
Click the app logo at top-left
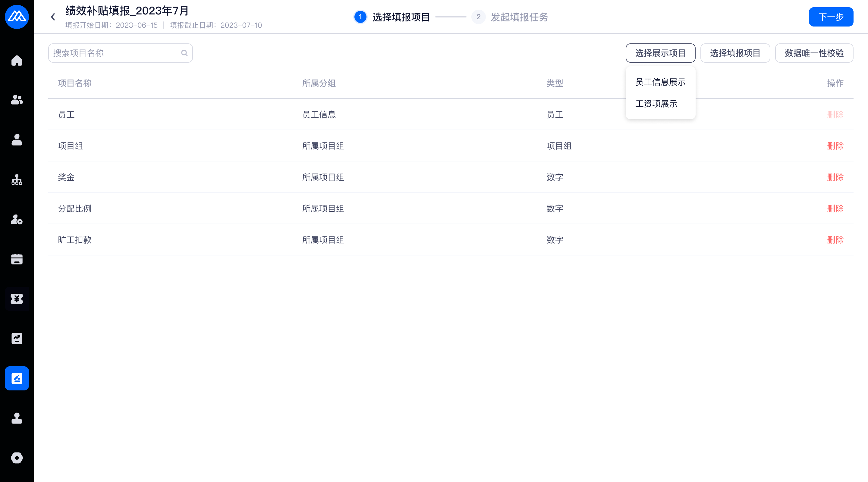pos(17,17)
